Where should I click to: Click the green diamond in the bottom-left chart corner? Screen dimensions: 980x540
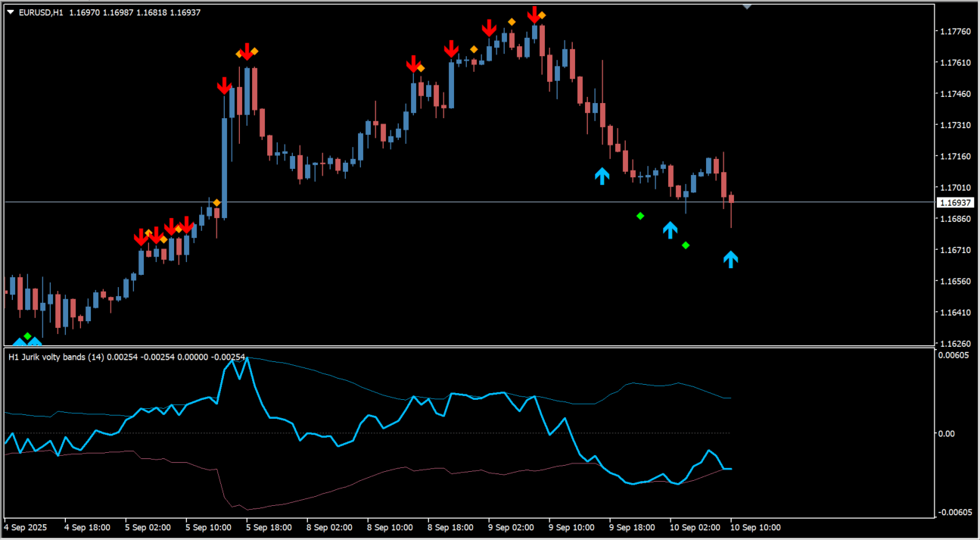[x=28, y=336]
